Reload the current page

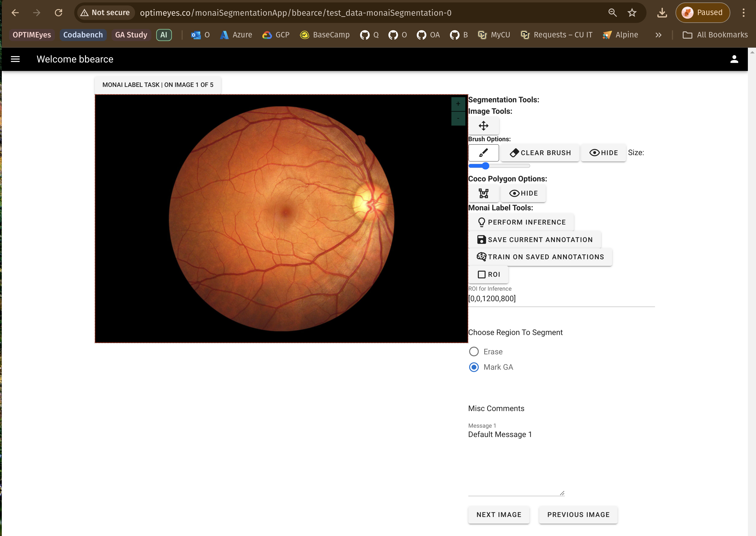(59, 13)
